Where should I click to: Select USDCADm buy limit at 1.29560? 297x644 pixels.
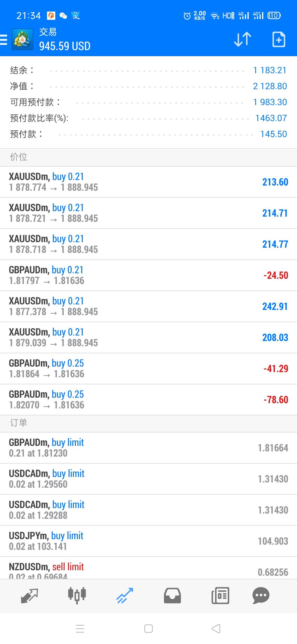tap(148, 479)
